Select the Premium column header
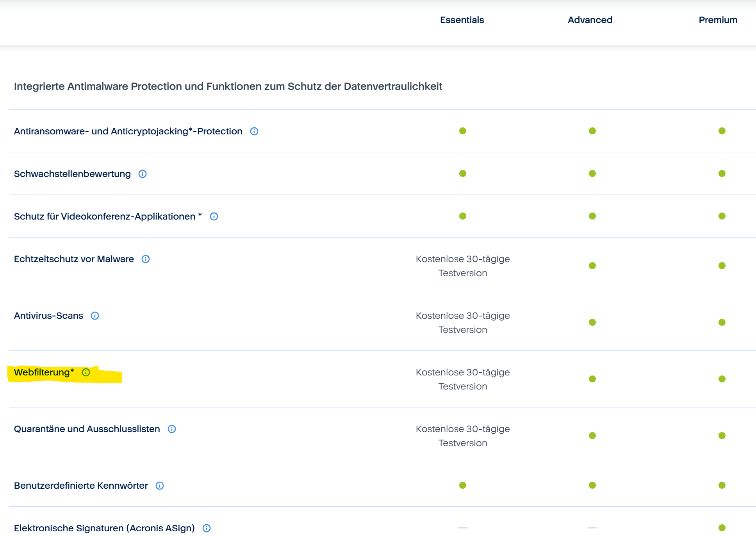756x536 pixels. tap(718, 20)
